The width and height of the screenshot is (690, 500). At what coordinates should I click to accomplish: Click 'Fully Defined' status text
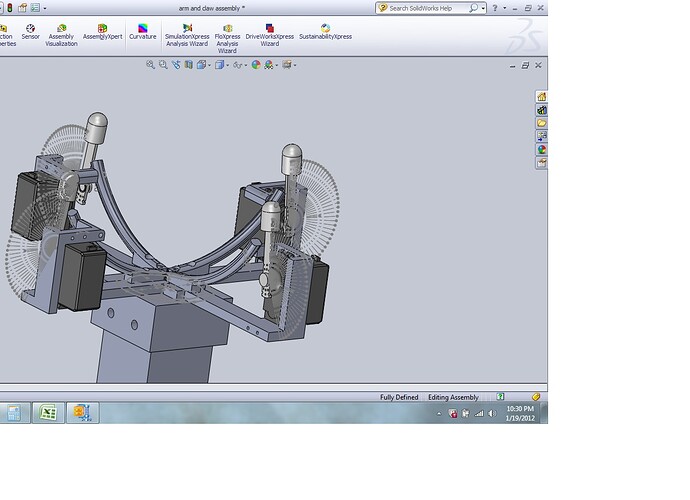[x=399, y=397]
